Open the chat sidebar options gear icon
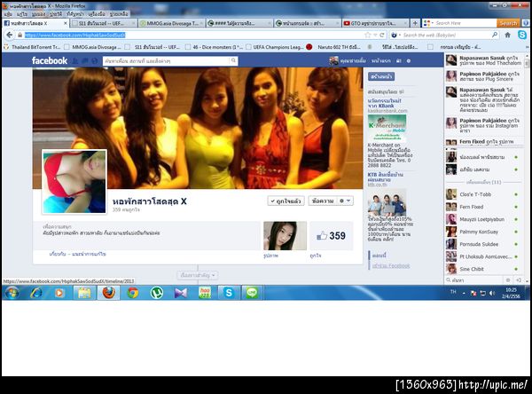 508,280
